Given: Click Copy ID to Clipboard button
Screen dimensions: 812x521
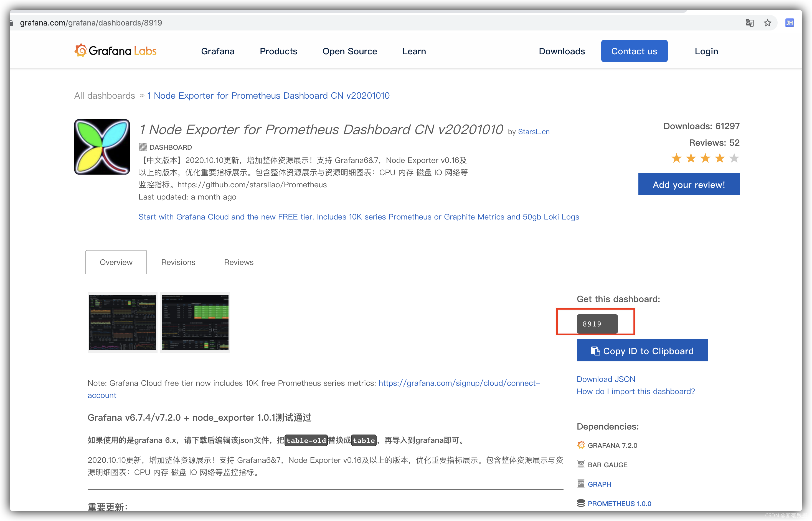Looking at the screenshot, I should (642, 351).
